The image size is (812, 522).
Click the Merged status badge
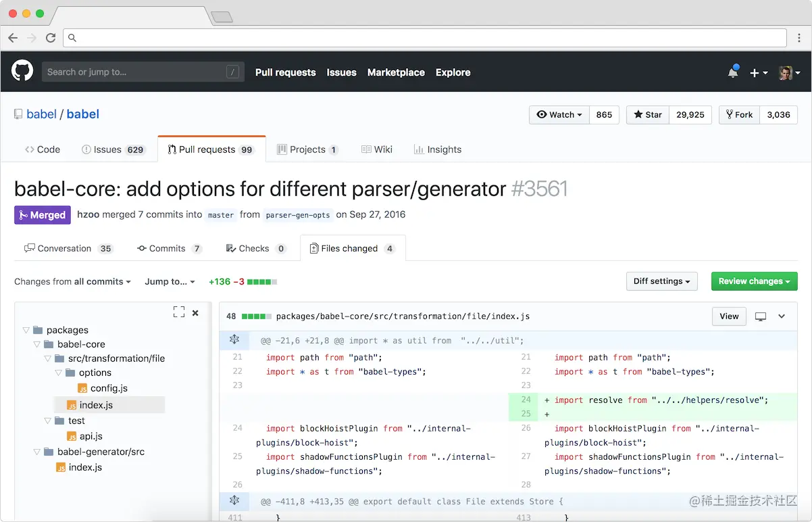(x=42, y=215)
